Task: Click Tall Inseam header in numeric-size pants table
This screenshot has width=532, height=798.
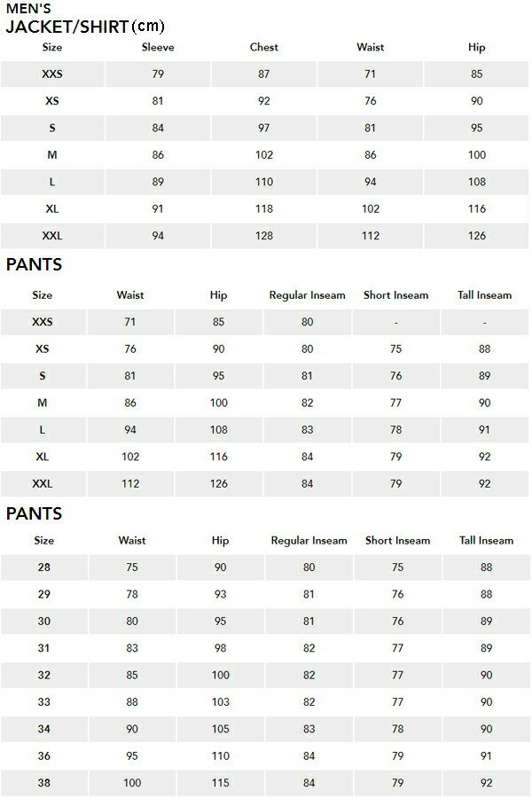Action: 486,540
